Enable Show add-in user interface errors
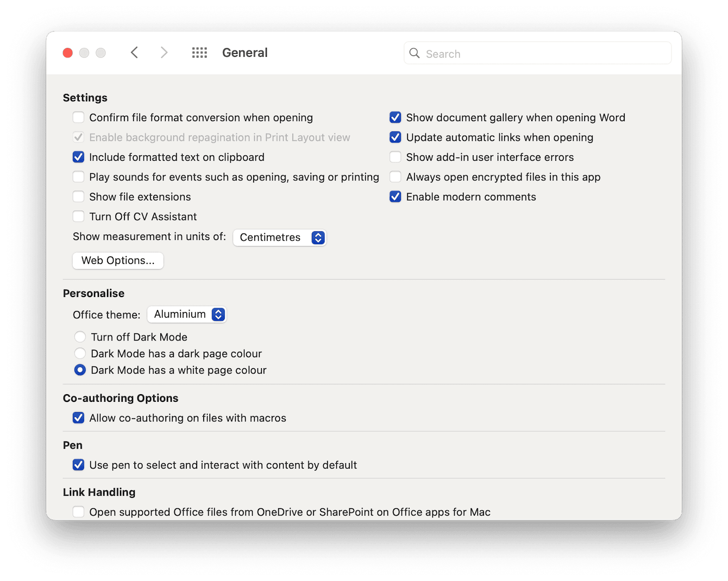 395,157
